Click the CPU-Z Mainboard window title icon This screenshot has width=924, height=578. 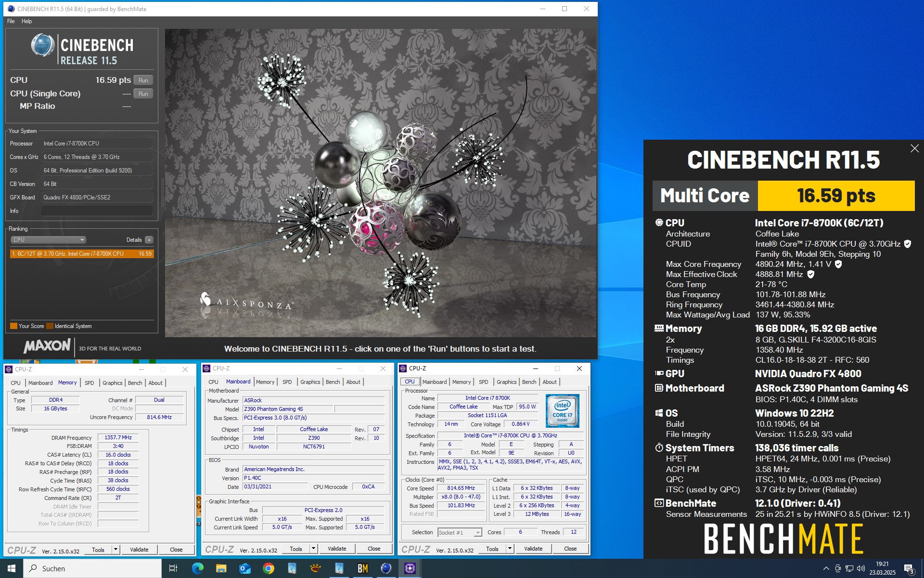pos(206,368)
